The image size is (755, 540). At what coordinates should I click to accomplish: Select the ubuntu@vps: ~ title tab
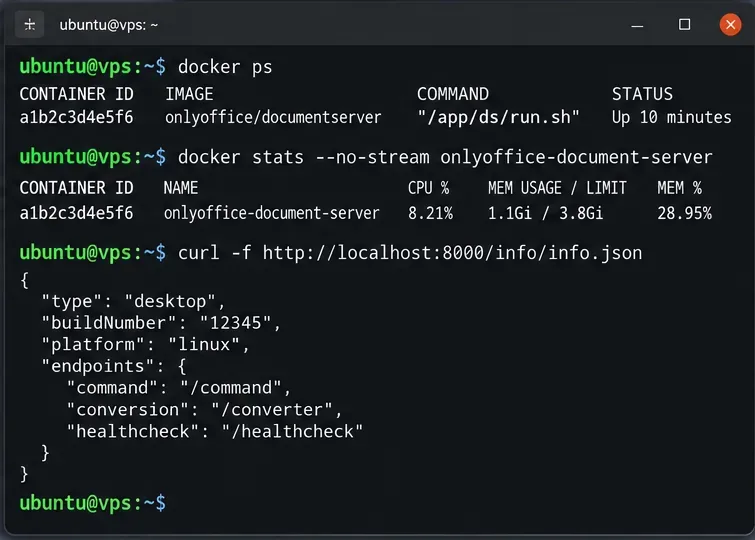click(x=108, y=25)
